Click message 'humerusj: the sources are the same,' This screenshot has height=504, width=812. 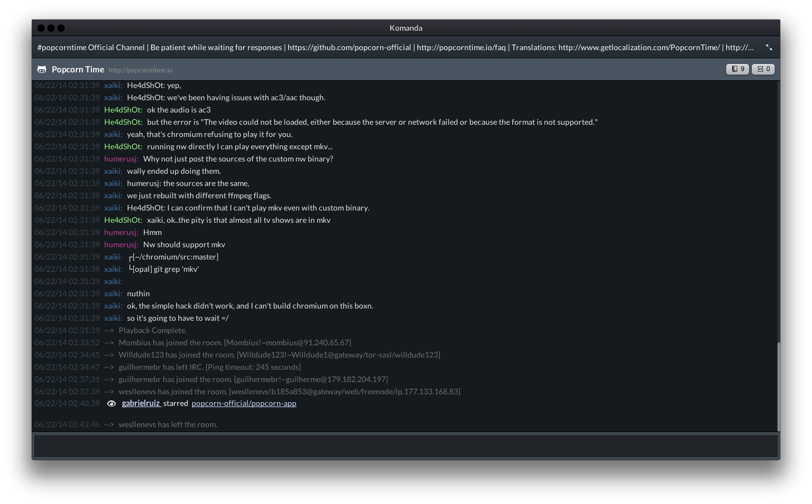pos(188,183)
